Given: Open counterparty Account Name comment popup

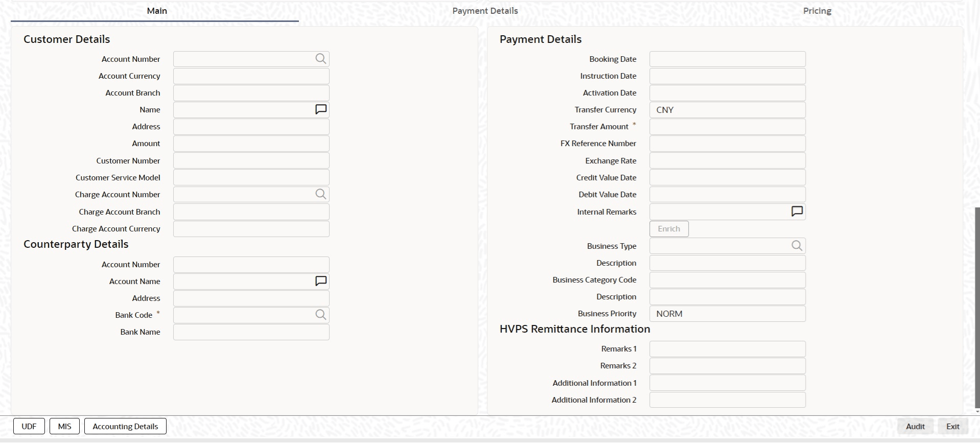Looking at the screenshot, I should pyautogui.click(x=321, y=281).
